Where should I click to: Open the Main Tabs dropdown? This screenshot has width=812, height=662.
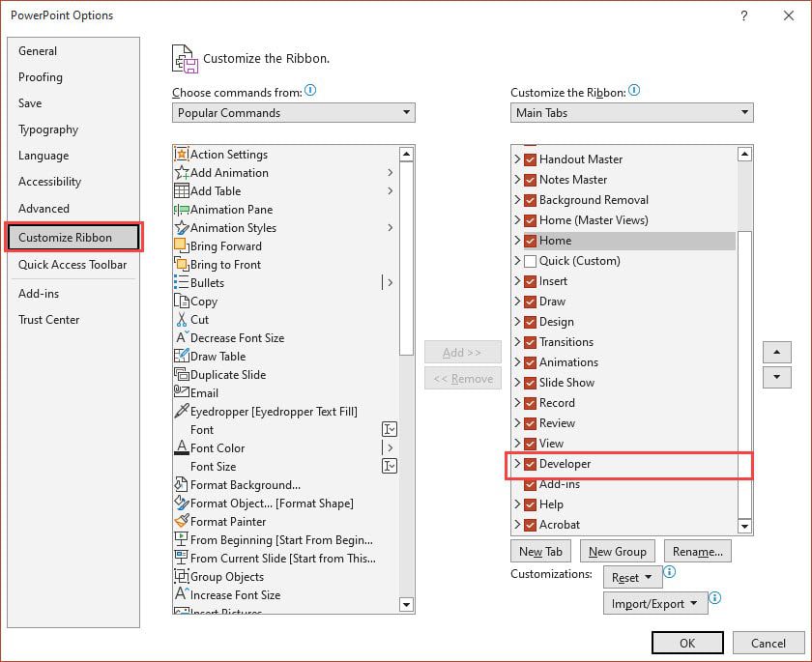[x=745, y=112]
